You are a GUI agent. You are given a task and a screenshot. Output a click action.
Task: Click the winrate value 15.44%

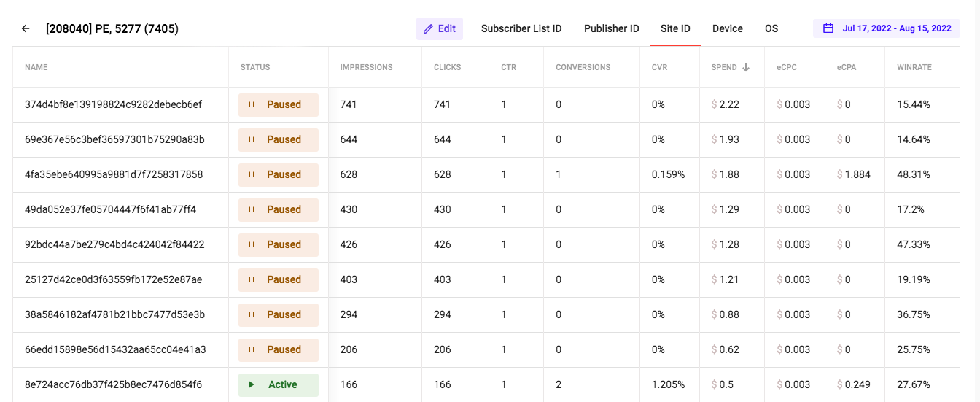[914, 104]
